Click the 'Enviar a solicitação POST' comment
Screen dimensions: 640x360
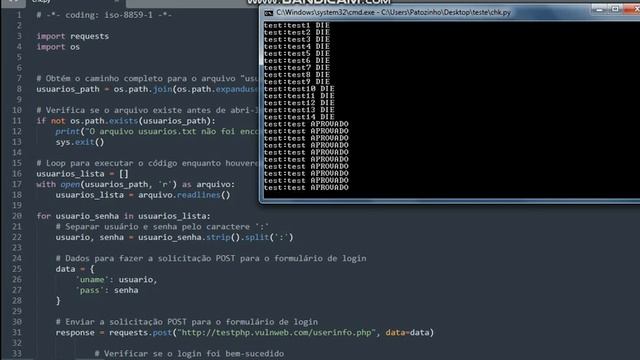click(x=187, y=322)
